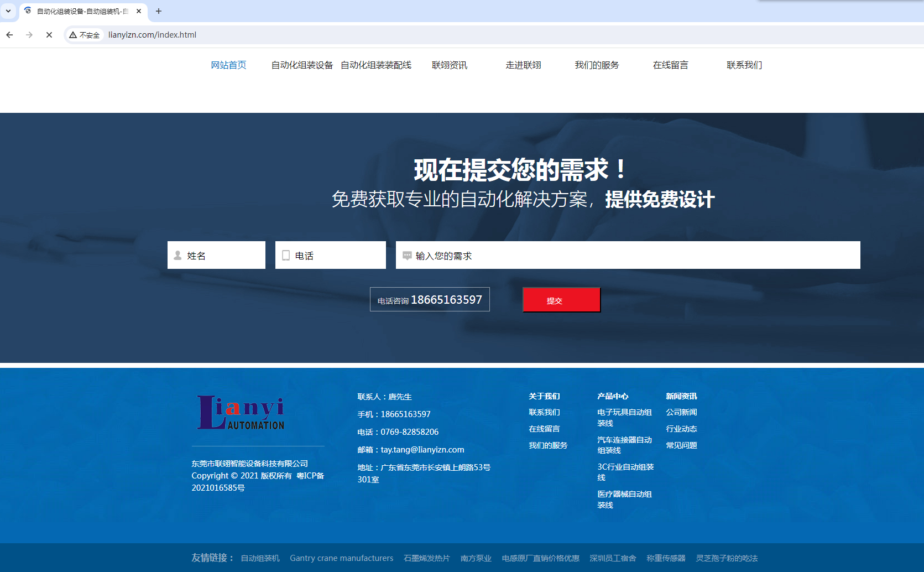The image size is (924, 572).
Task: Click the 电话咨询 18665163597 button
Action: tap(430, 300)
